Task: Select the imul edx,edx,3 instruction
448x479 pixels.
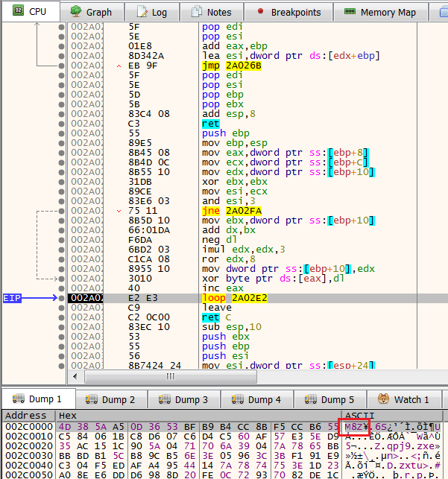Action: (243, 250)
